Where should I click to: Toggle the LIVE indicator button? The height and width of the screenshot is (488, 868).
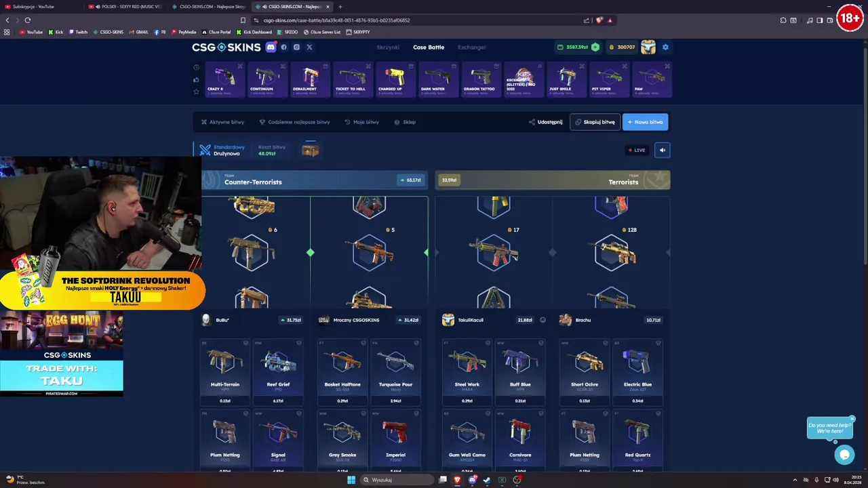[x=637, y=150]
